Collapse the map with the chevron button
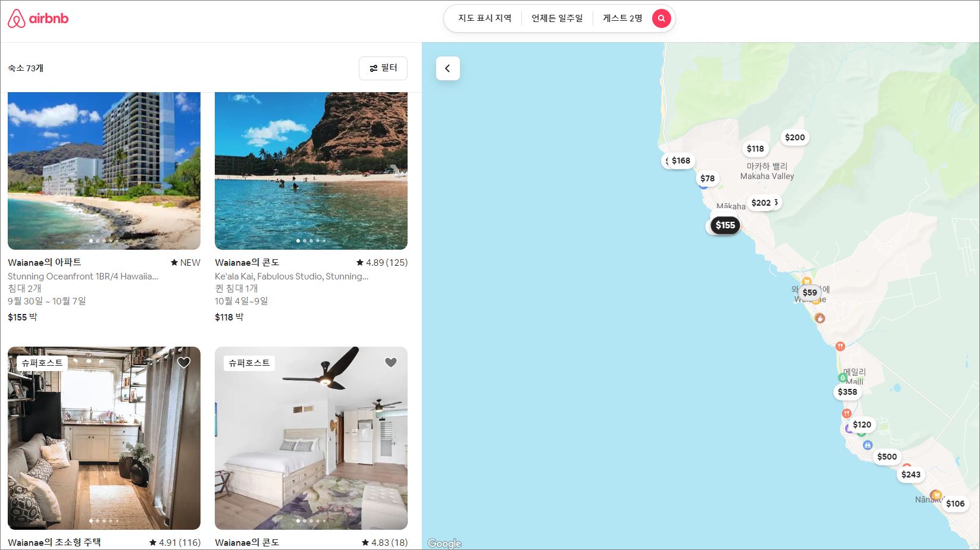 [x=447, y=68]
